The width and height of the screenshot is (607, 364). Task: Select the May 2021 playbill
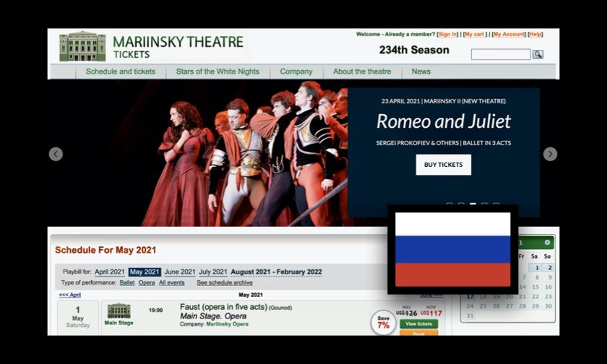tap(145, 272)
